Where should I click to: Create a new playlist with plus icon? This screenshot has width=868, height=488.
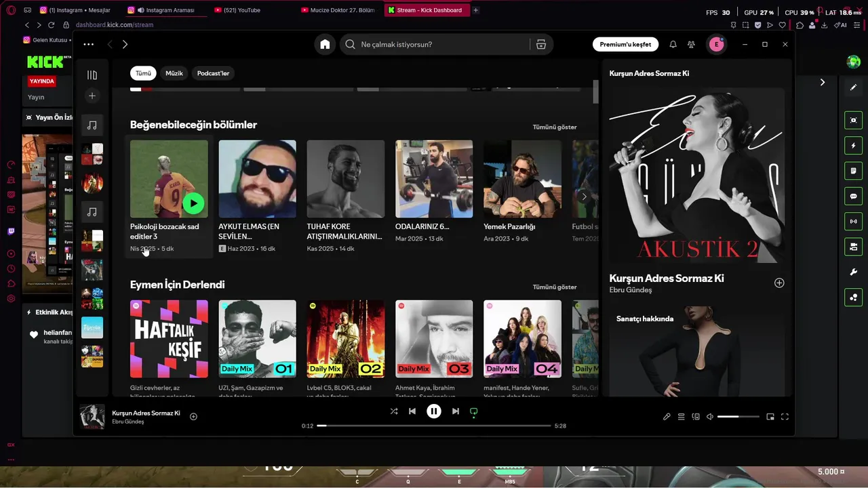[92, 96]
